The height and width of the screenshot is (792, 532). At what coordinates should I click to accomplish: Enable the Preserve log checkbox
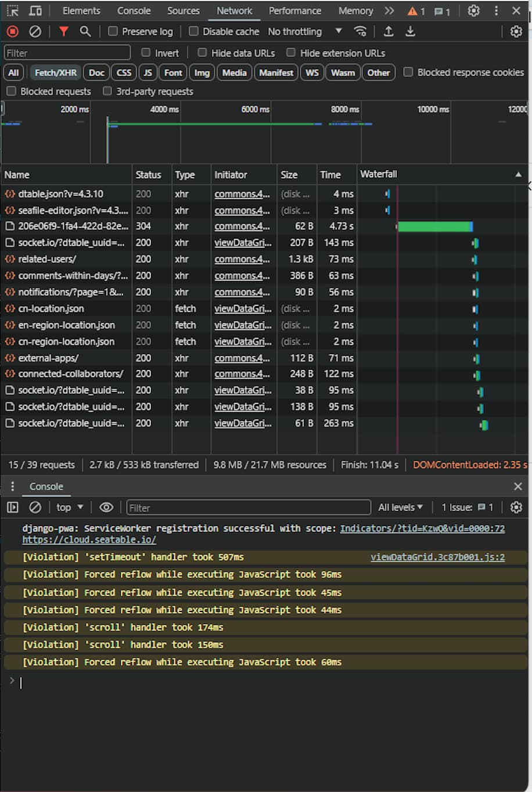(113, 31)
